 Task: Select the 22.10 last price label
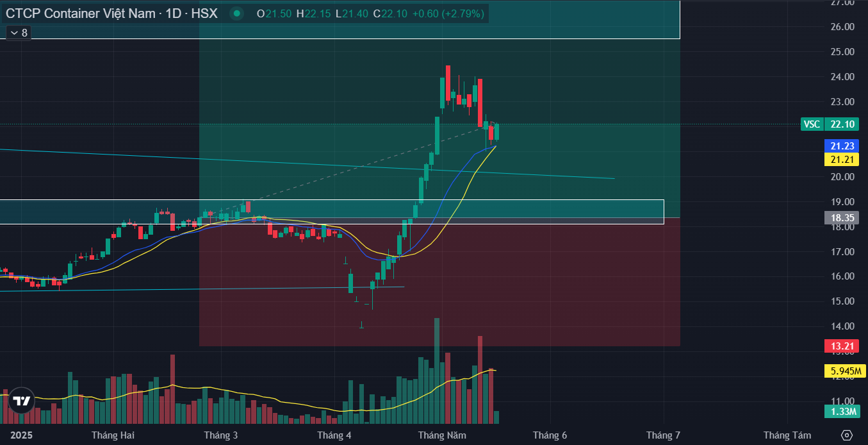[x=840, y=124]
